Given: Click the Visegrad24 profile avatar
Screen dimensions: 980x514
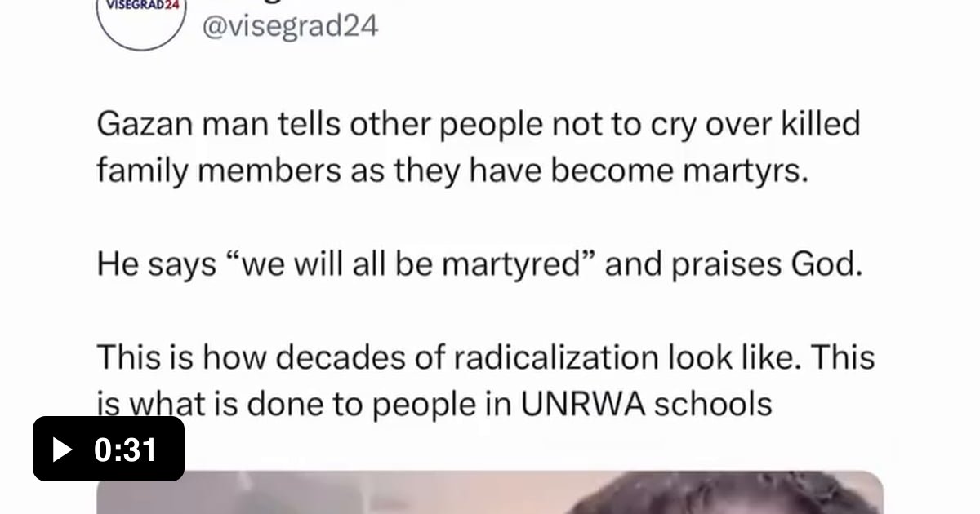Looking at the screenshot, I should (x=141, y=16).
